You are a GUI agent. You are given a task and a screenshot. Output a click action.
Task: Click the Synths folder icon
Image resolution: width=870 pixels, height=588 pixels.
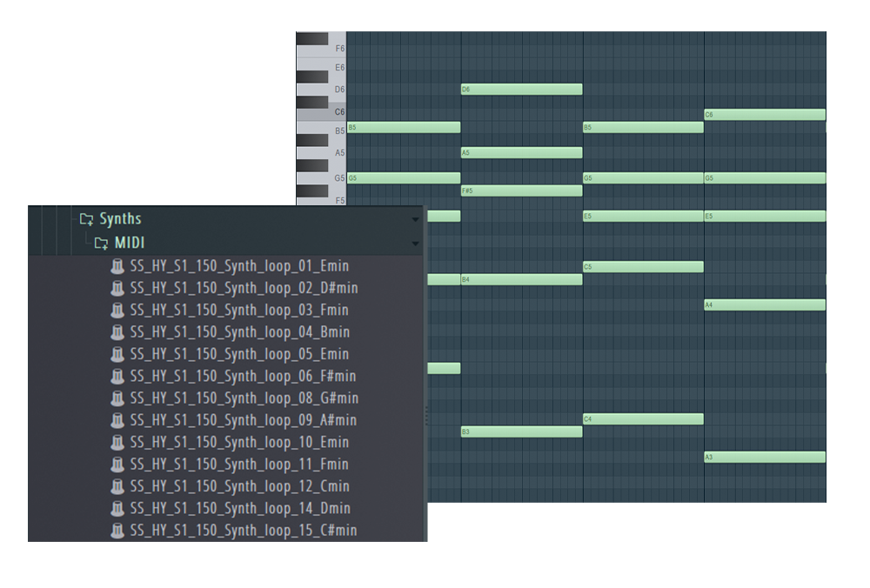86,219
